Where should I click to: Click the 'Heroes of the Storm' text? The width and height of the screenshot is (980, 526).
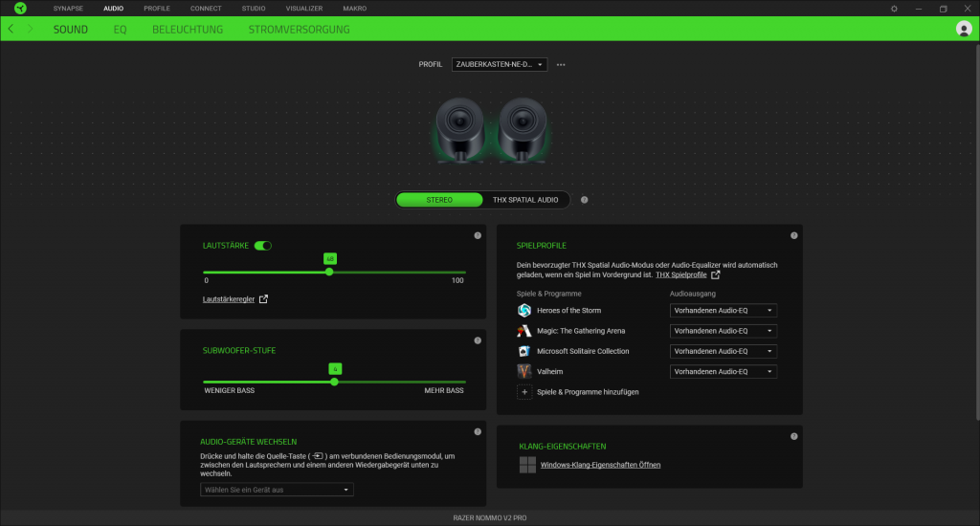tap(568, 311)
